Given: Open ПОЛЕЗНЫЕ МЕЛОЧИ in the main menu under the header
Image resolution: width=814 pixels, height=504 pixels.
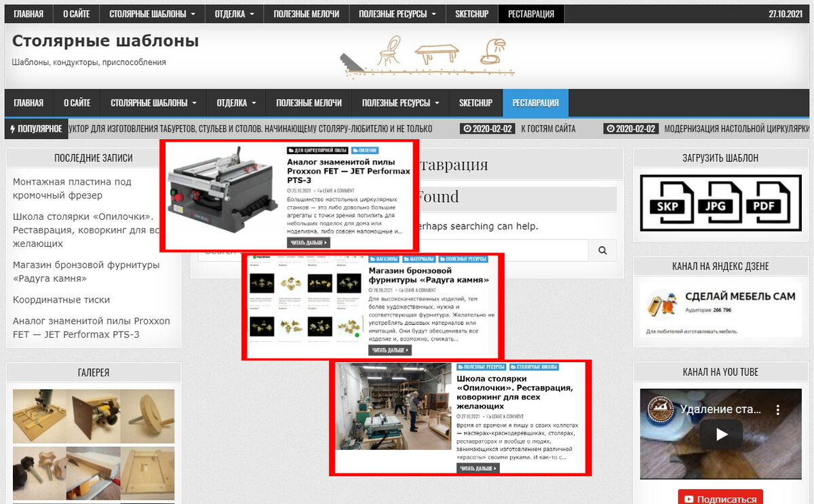Looking at the screenshot, I should tap(309, 102).
